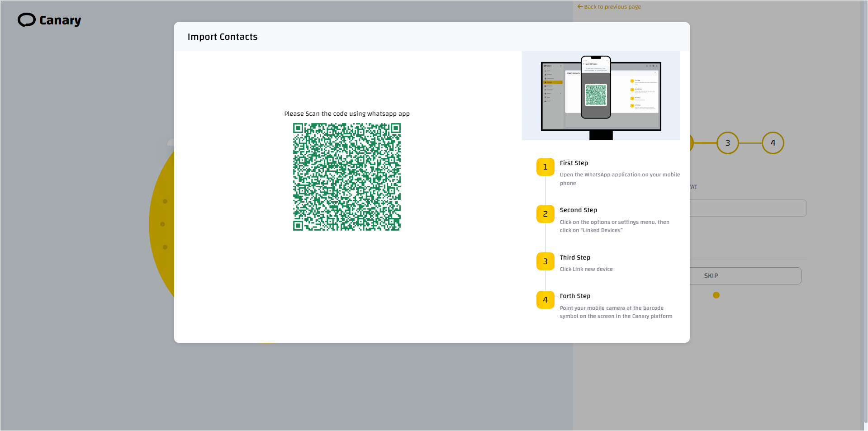Select step number 1 badge

[x=545, y=167]
